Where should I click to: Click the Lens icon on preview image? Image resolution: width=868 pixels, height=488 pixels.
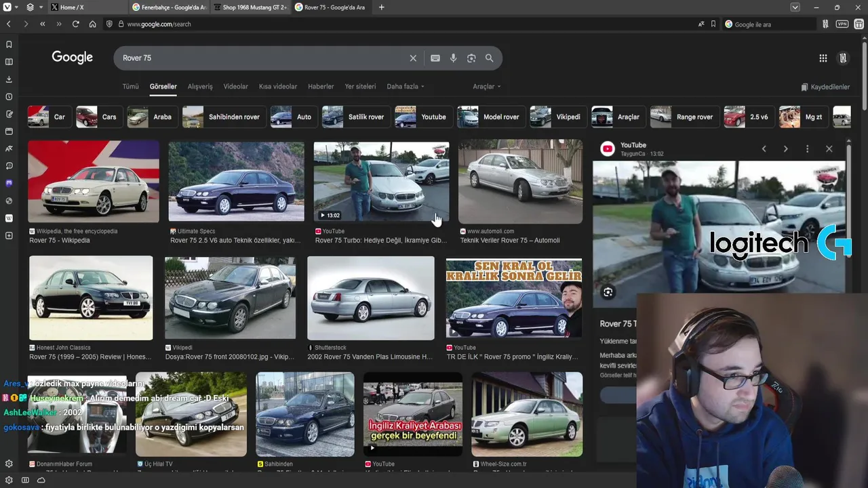point(608,292)
